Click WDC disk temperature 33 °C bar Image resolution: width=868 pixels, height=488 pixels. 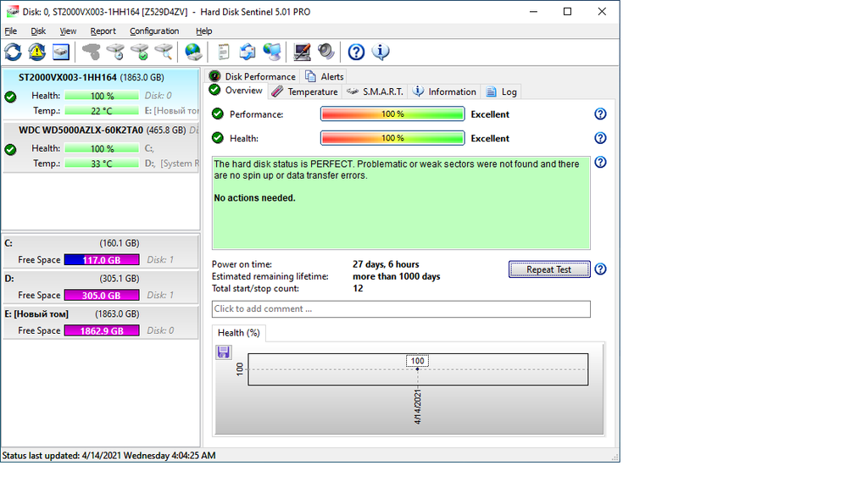pos(102,164)
